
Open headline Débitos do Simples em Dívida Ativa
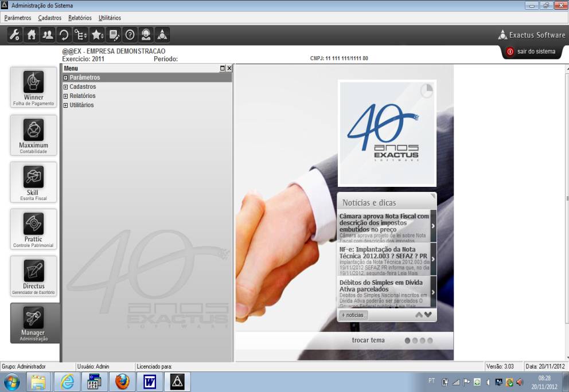click(x=381, y=286)
